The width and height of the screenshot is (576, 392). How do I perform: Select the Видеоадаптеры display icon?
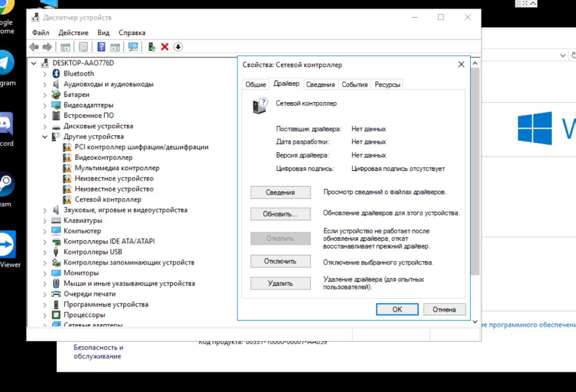pyautogui.click(x=56, y=105)
